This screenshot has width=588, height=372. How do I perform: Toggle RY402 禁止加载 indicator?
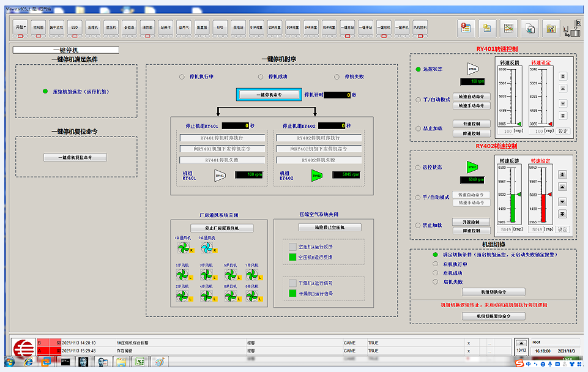(418, 225)
